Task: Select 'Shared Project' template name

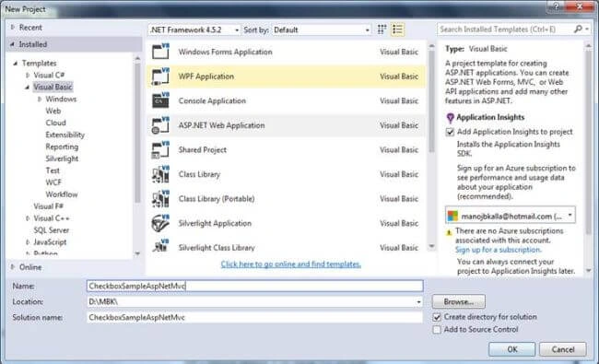Action: (x=203, y=149)
